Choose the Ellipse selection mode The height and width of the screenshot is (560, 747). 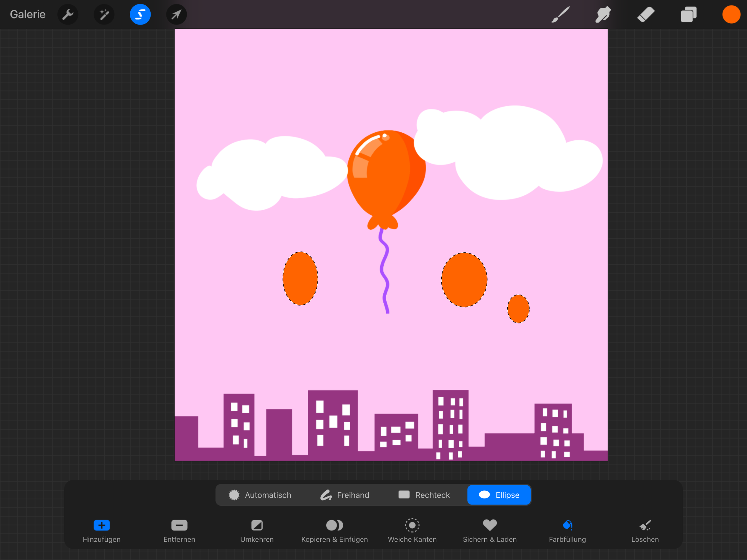[x=499, y=495]
